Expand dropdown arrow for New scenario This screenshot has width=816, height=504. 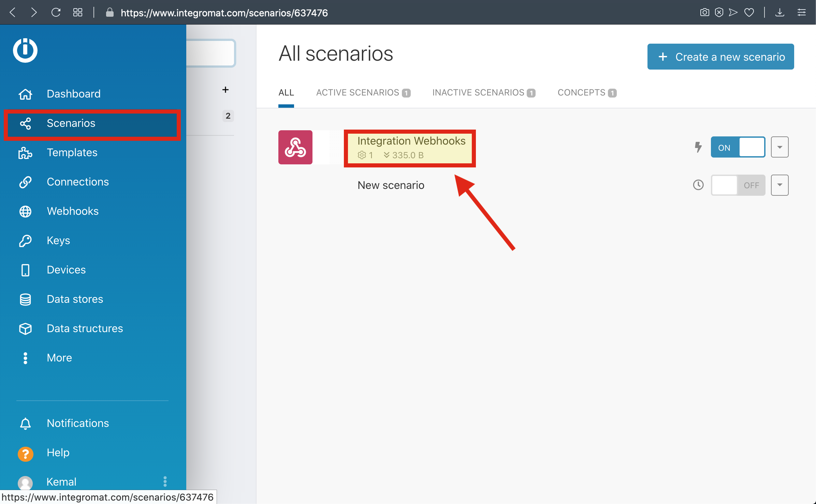coord(779,185)
